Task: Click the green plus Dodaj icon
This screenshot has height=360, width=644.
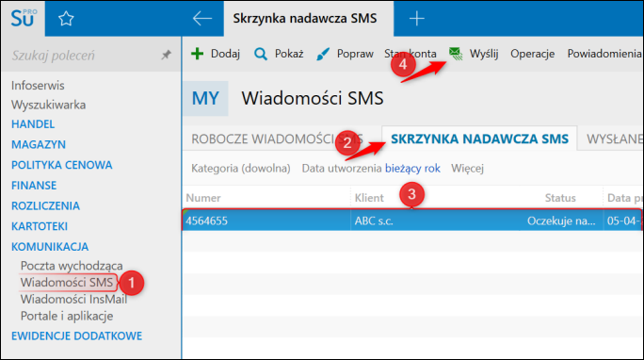Action: pos(197,54)
